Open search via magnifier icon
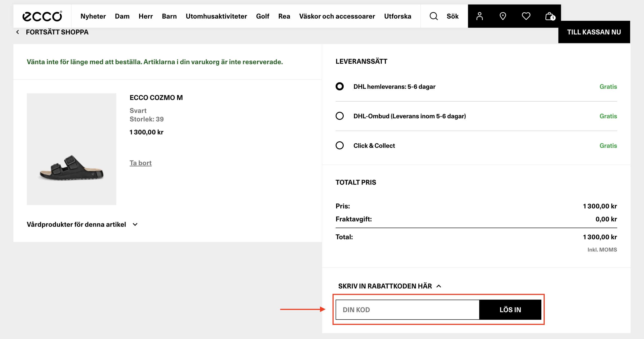This screenshot has height=339, width=644. [434, 16]
